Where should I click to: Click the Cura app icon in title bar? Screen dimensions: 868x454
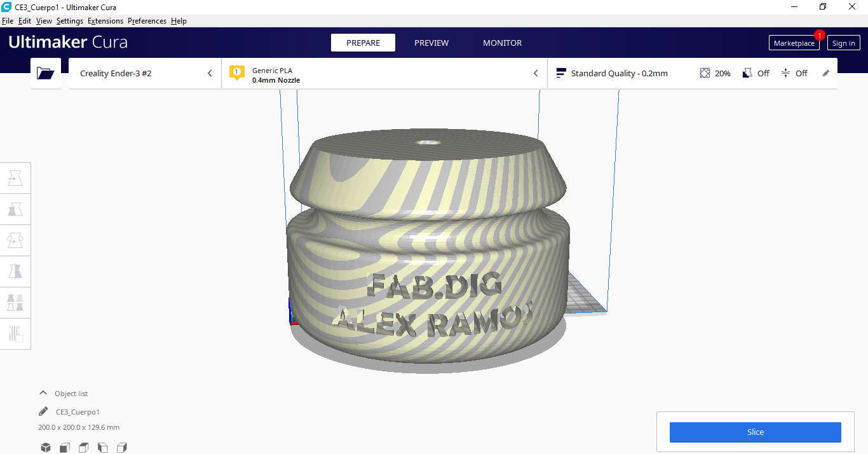coord(6,6)
